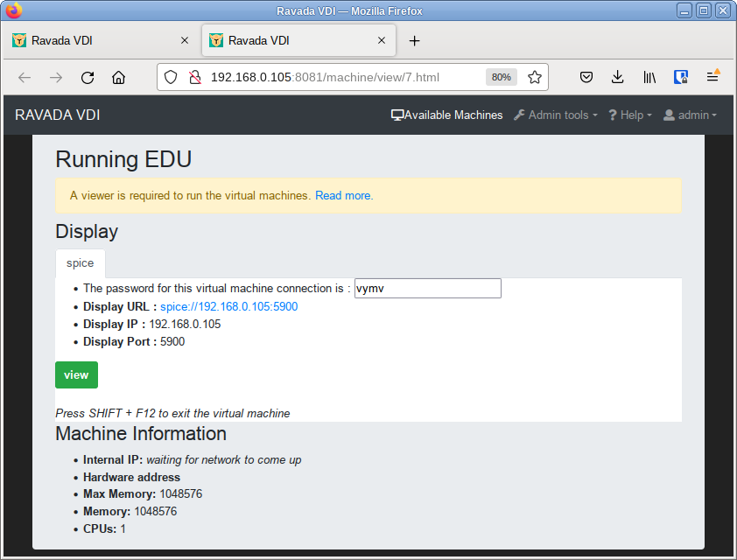Reset zoom using the 80% badge
737x560 pixels.
[501, 78]
